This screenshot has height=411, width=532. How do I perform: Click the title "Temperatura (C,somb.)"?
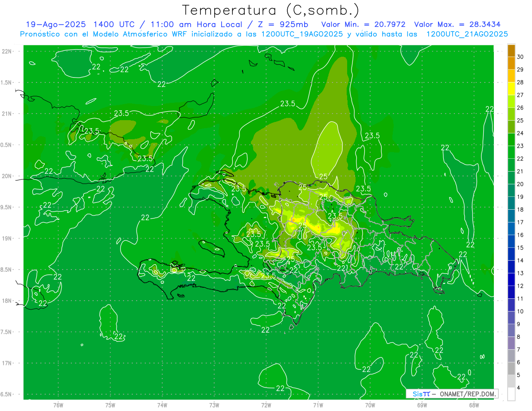click(x=271, y=10)
